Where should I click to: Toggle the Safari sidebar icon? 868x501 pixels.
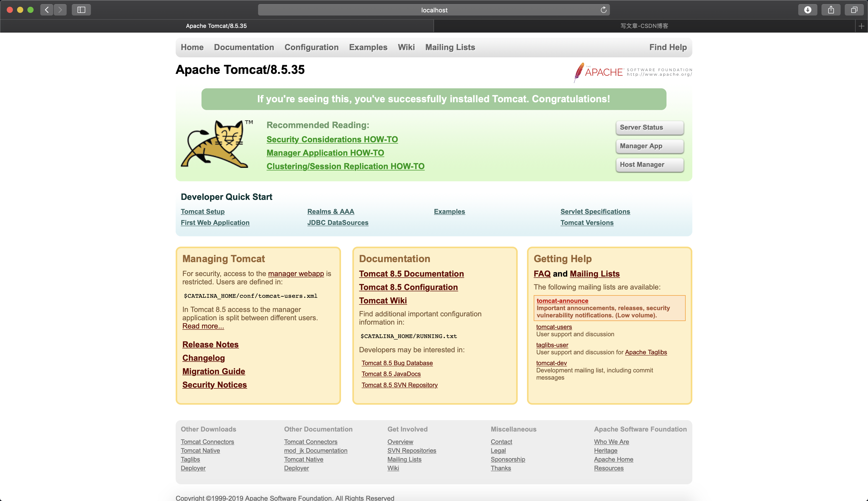[x=81, y=10]
